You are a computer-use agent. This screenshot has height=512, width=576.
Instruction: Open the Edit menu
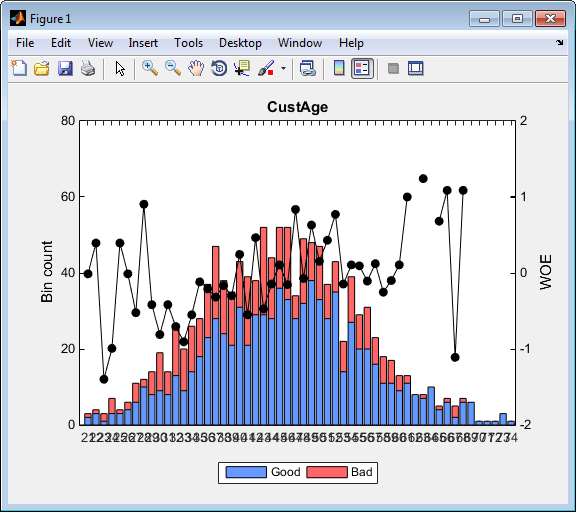(x=61, y=43)
